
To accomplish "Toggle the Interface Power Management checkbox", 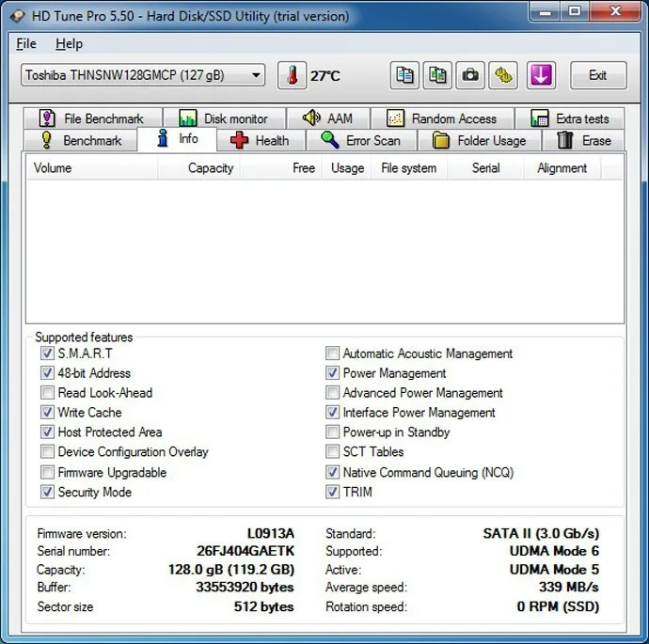I will tap(332, 412).
